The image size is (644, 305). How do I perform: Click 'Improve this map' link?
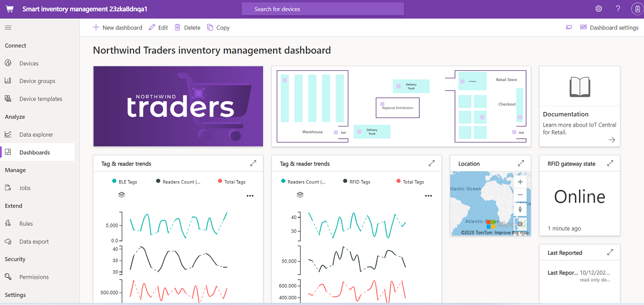click(x=511, y=233)
